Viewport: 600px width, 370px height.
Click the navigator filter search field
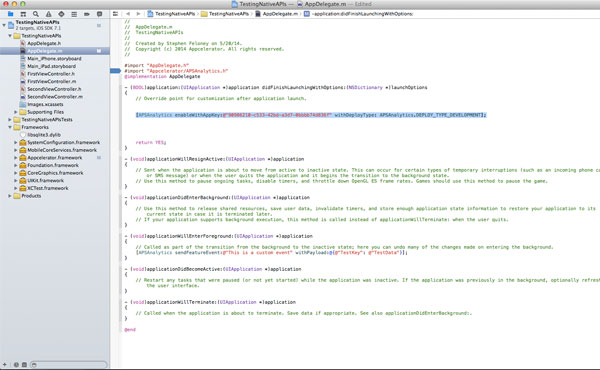coord(68,365)
